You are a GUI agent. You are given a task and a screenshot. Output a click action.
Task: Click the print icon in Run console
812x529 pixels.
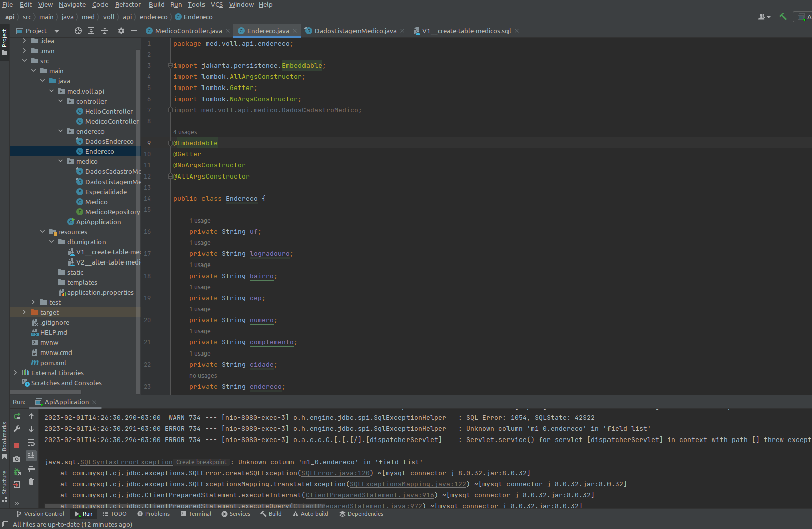pyautogui.click(x=31, y=469)
